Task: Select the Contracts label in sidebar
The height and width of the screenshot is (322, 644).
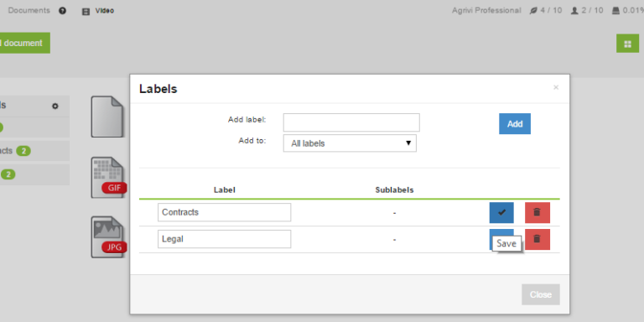Action: coord(34,151)
